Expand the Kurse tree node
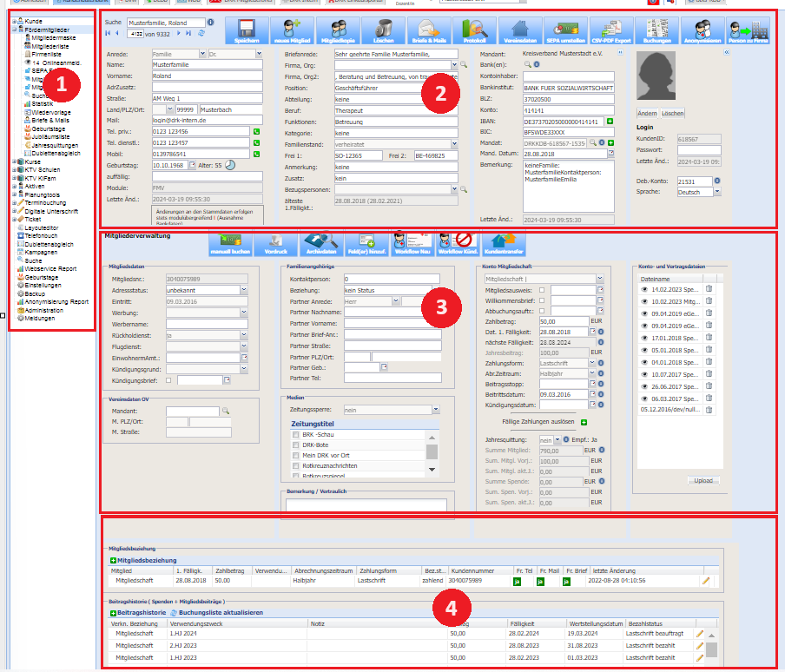This screenshot has width=785, height=672. point(14,162)
